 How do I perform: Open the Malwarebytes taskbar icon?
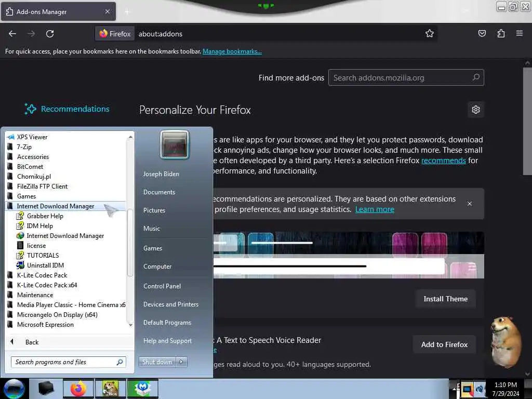(142, 389)
